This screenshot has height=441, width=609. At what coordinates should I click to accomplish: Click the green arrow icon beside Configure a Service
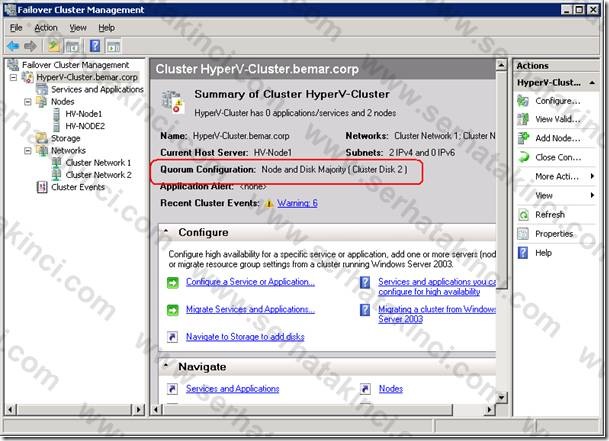point(172,282)
